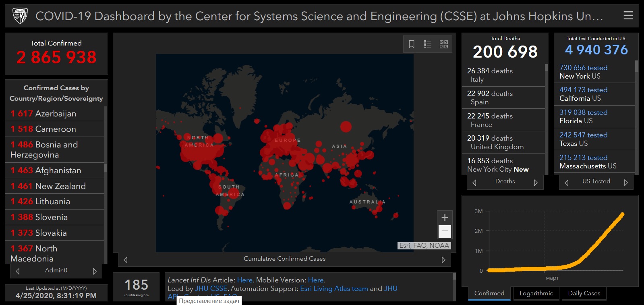Click the 185 countries/regions counter
Viewport: 644px width, 305px height.
click(x=137, y=287)
